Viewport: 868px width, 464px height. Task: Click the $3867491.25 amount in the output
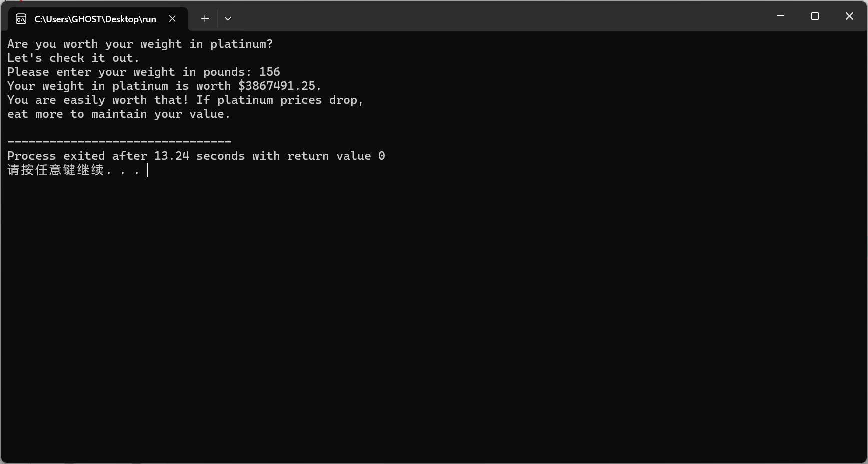click(277, 86)
